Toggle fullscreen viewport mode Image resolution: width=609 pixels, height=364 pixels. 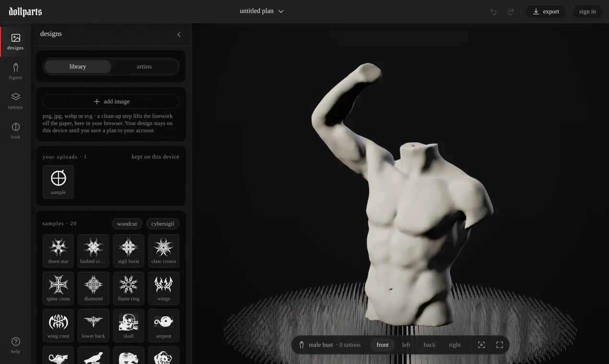click(500, 345)
